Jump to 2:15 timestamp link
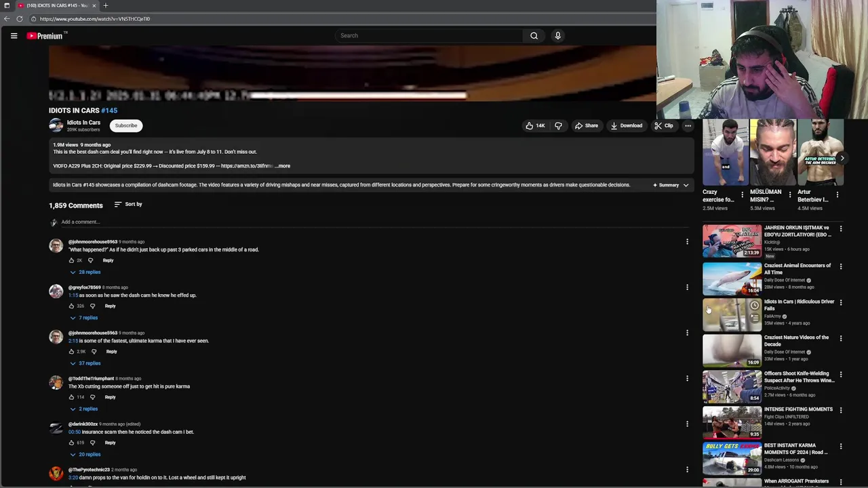868x488 pixels. 73,341
